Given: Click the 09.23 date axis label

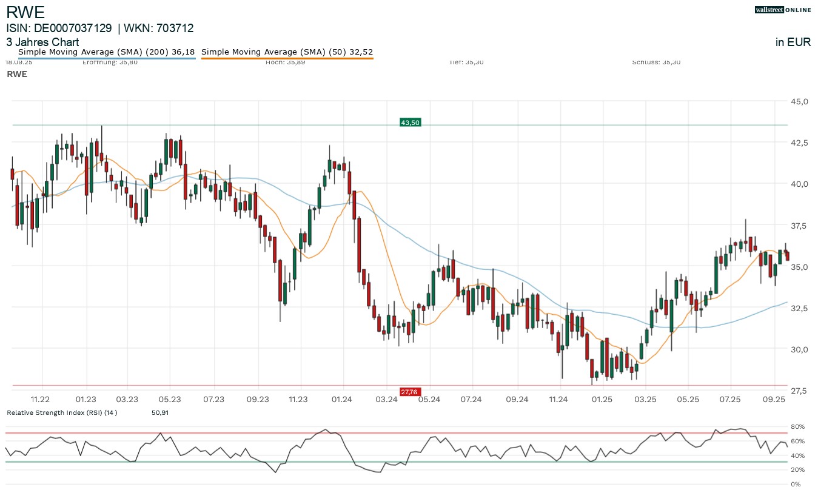Looking at the screenshot, I should pos(258,399).
